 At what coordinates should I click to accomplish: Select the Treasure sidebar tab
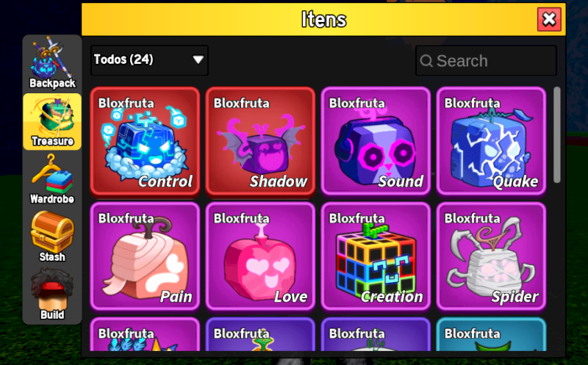pyautogui.click(x=52, y=122)
